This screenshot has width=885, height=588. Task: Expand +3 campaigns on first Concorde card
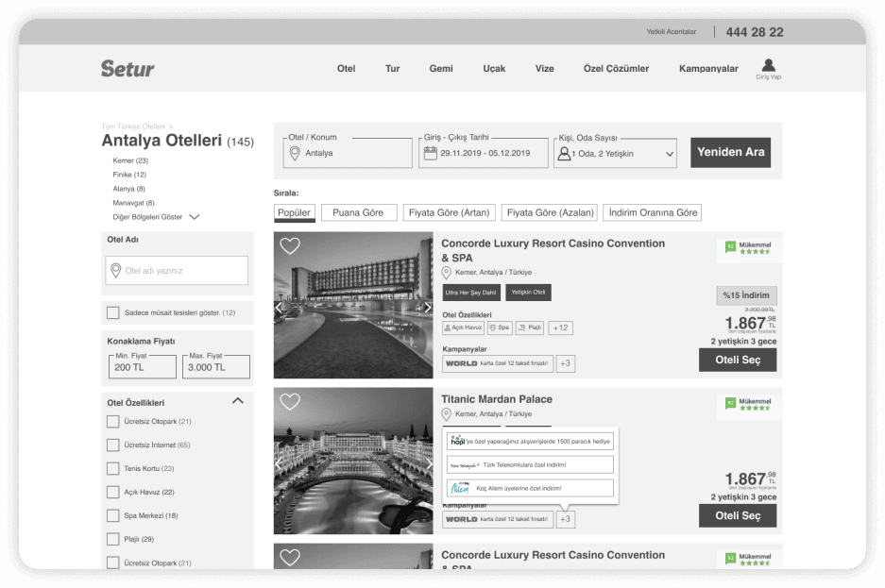point(566,363)
